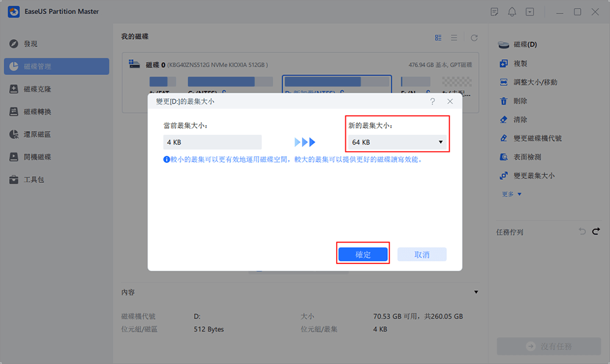The height and width of the screenshot is (364, 610).
Task: Choose 變更叢集大小 in the right panel
Action: click(x=527, y=176)
